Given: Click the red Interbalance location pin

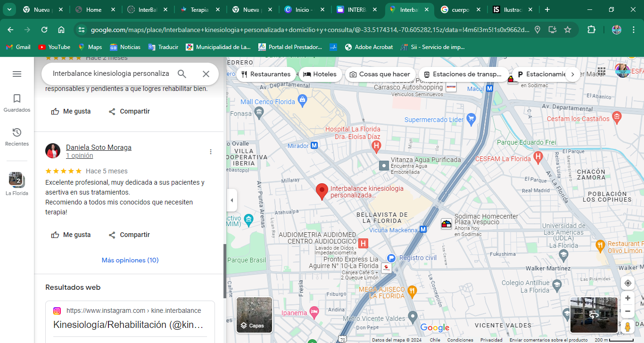Looking at the screenshot, I should pos(322,191).
